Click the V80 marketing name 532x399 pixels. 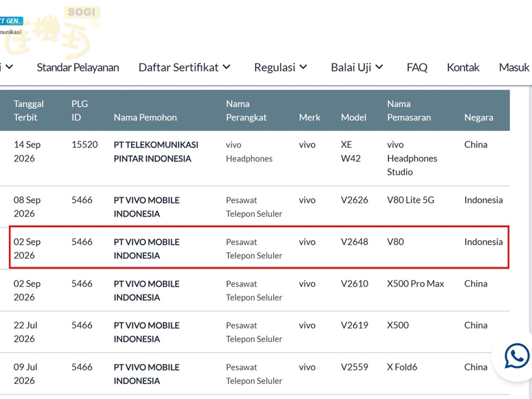point(396,241)
